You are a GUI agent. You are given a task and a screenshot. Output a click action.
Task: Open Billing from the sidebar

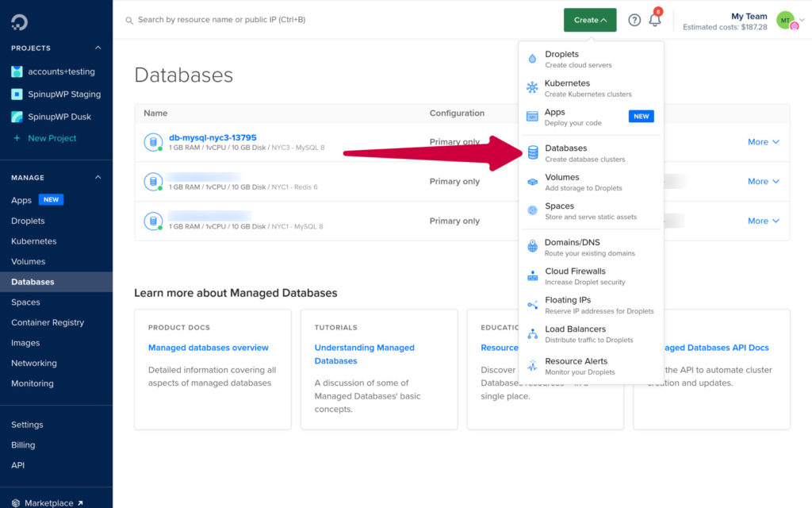point(23,444)
